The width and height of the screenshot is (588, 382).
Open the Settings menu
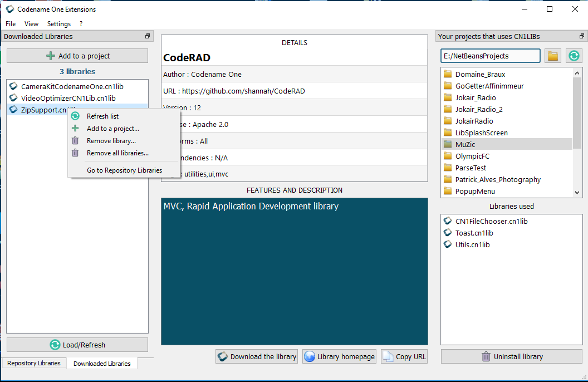click(59, 23)
